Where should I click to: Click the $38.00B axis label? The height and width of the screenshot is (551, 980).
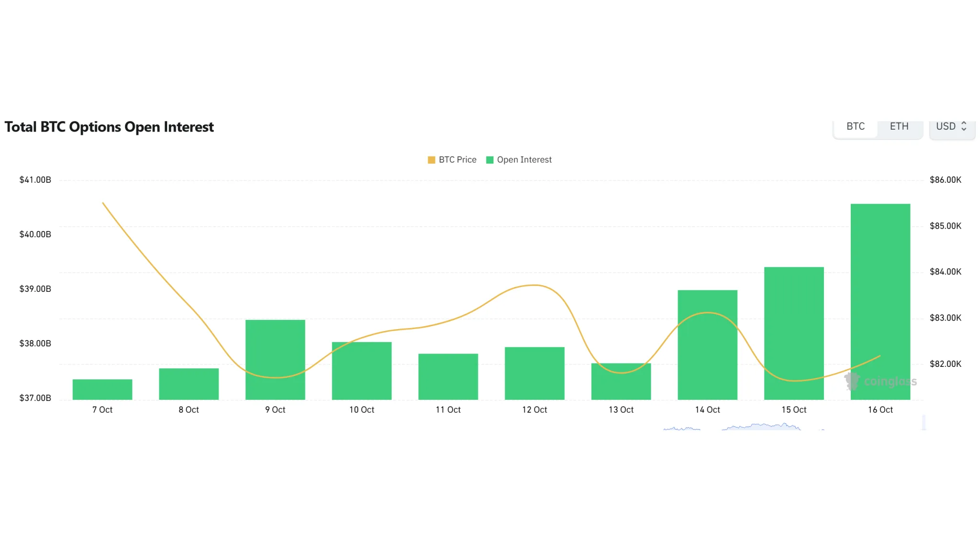[x=35, y=343]
